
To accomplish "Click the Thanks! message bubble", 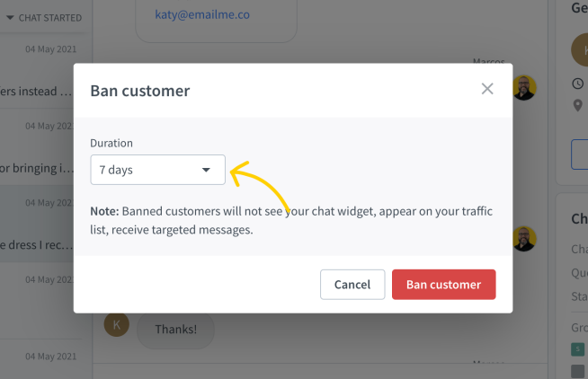I will pos(176,330).
